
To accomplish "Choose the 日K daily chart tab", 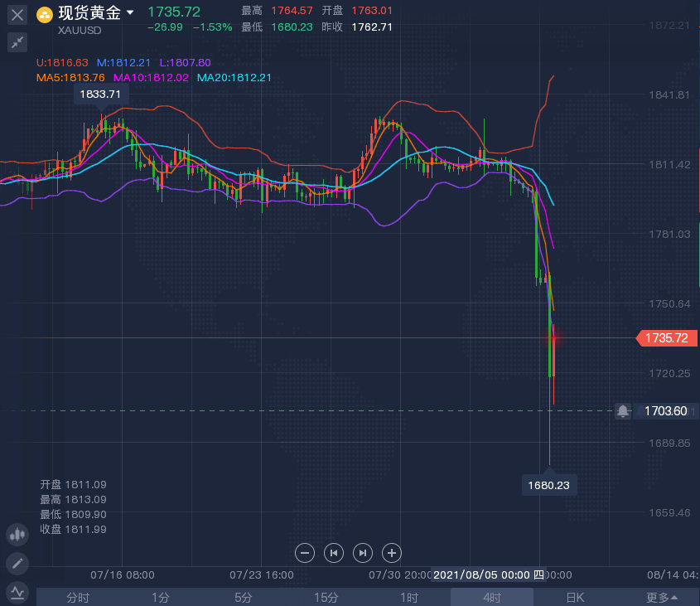I will pos(575,598).
